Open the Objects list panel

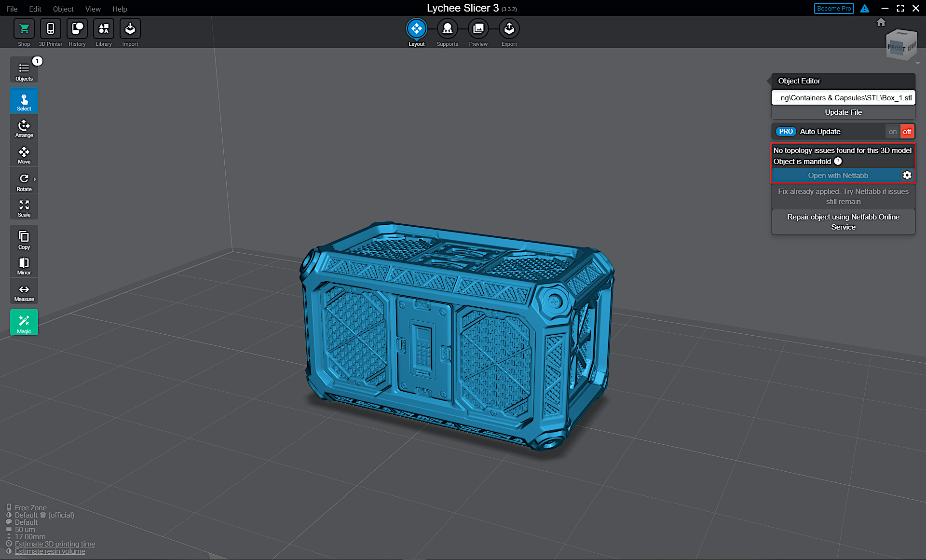24,69
